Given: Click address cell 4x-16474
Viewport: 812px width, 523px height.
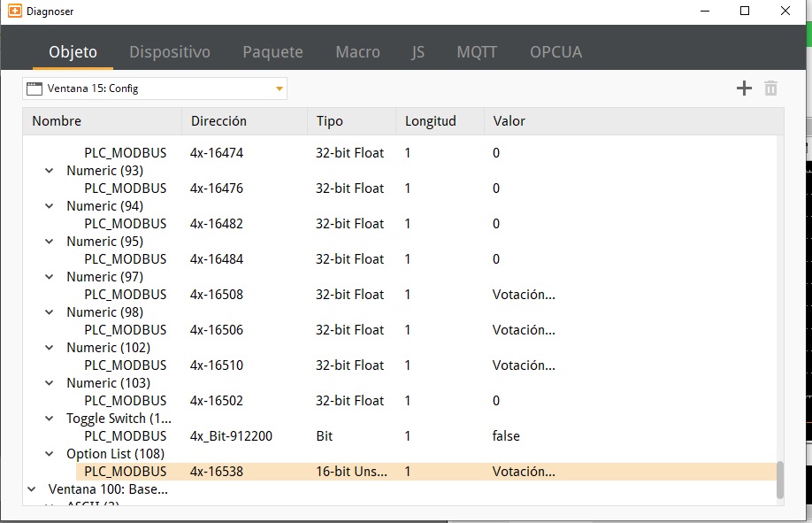Looking at the screenshot, I should point(217,153).
